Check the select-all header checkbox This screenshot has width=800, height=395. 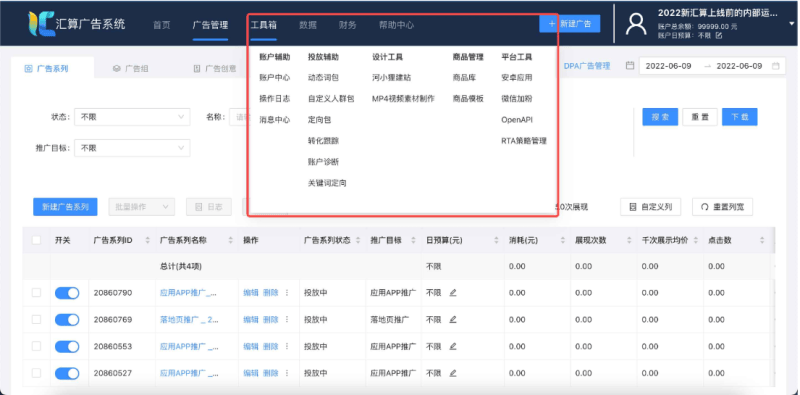tap(36, 240)
